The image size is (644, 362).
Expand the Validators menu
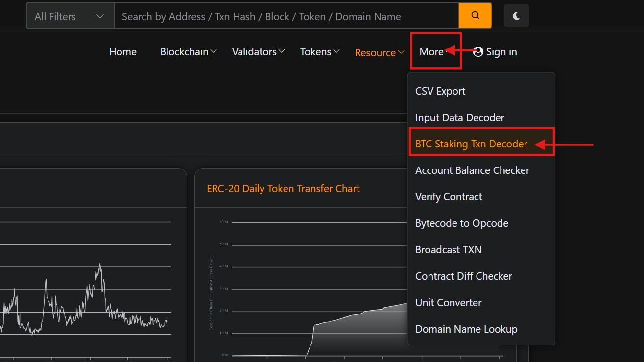(x=258, y=52)
